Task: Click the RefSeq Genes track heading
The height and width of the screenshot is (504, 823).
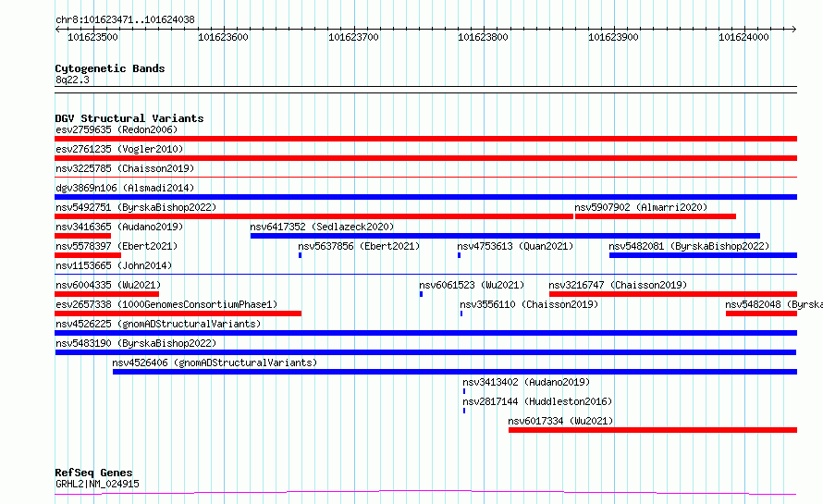Action: click(94, 473)
